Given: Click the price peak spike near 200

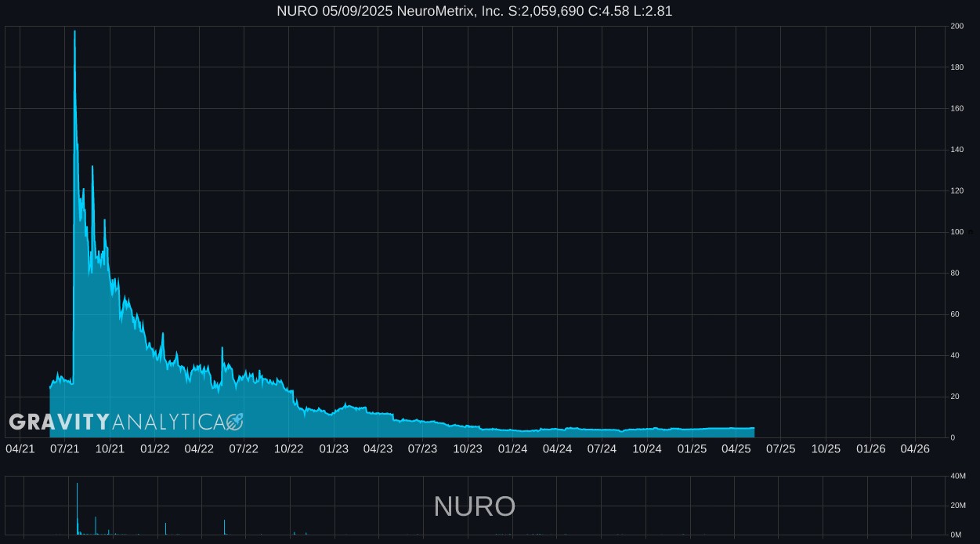Looking at the screenshot, I should tap(74, 32).
